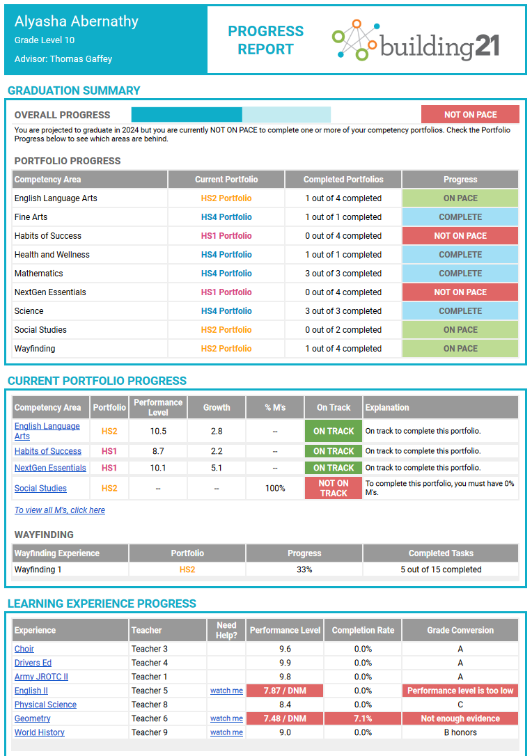This screenshot has height=756, width=532.
Task: Open the NextGen Essentials competency link
Action: (50, 468)
